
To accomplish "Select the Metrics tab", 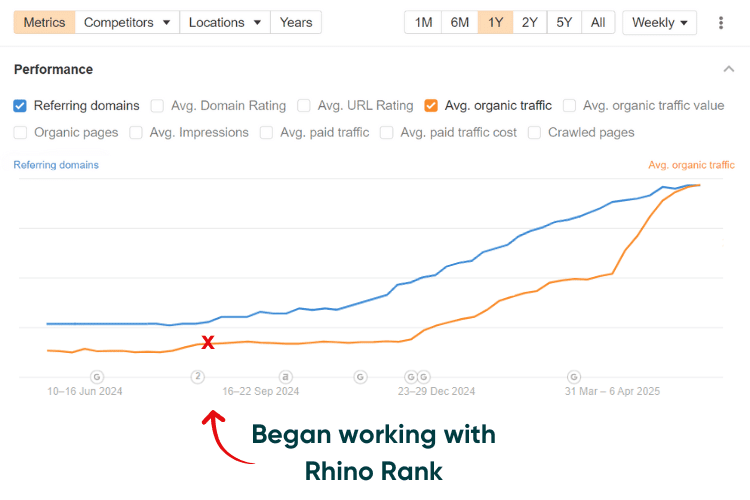I will tap(44, 22).
